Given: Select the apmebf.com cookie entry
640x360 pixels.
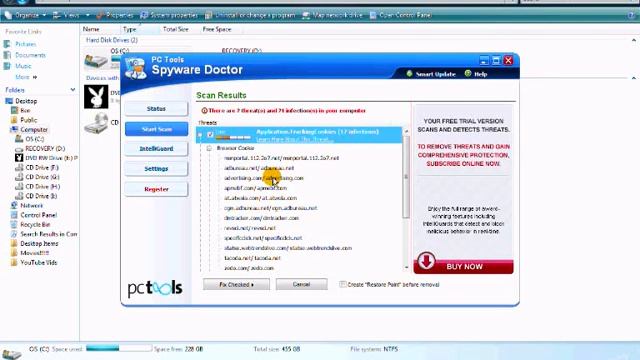Looking at the screenshot, I should pos(256,188).
